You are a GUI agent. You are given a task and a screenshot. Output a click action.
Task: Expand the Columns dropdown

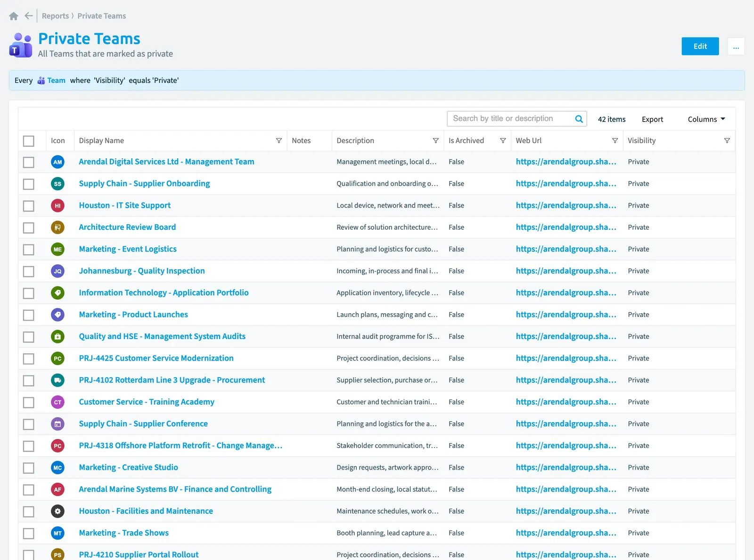(706, 119)
